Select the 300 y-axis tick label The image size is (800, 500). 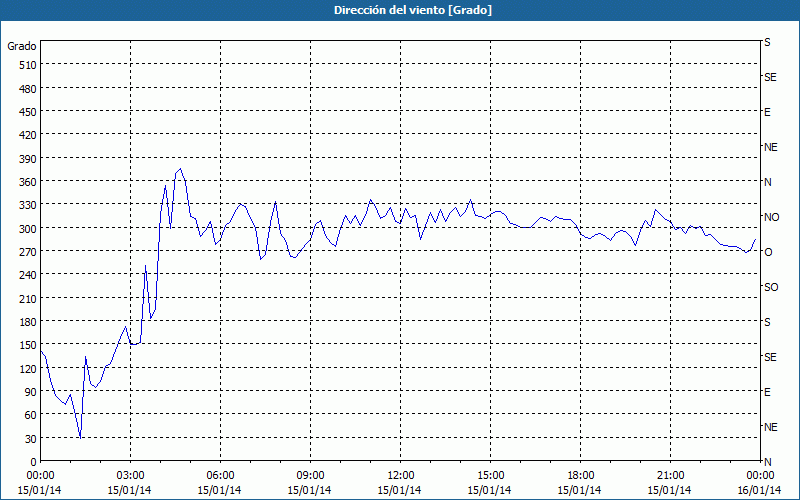(x=28, y=229)
